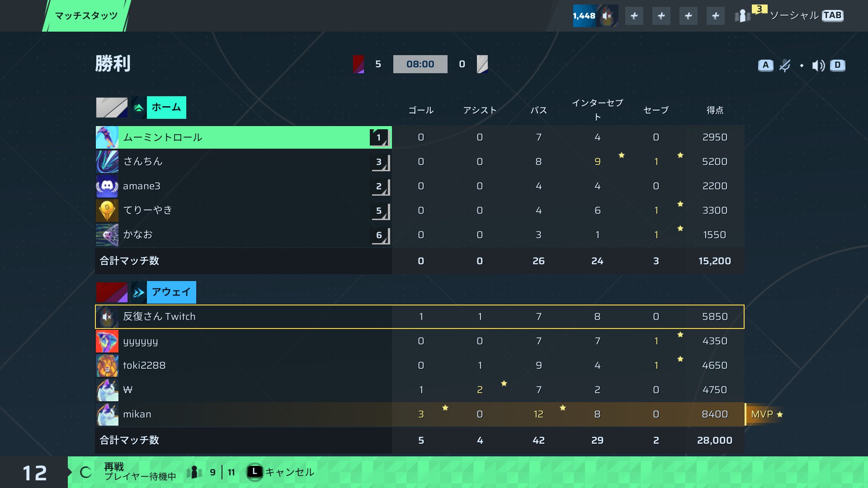Viewport: 868px width, 488px height.
Task: Open toki2288 lion avatar
Action: [107, 366]
